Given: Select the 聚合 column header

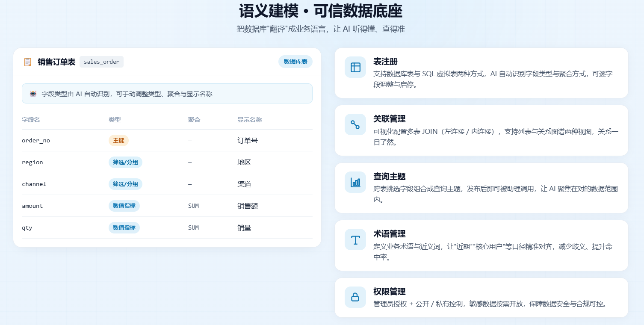Looking at the screenshot, I should (x=194, y=120).
